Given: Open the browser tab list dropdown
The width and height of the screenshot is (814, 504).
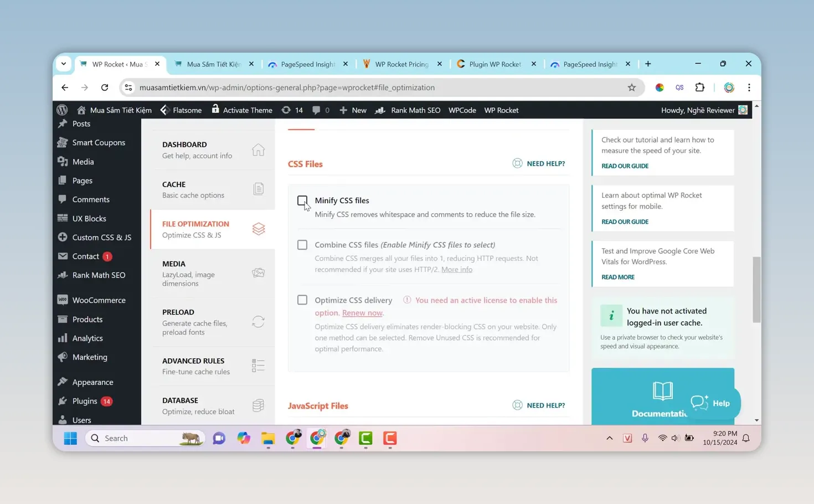Looking at the screenshot, I should pyautogui.click(x=64, y=64).
